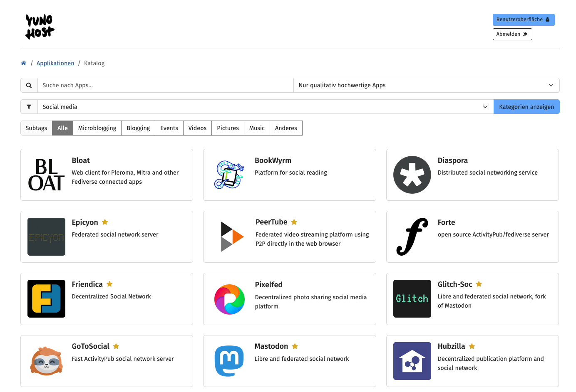Screen dimensions: 576x392
Task: Open the Epicyon app logo
Action: coord(46,237)
